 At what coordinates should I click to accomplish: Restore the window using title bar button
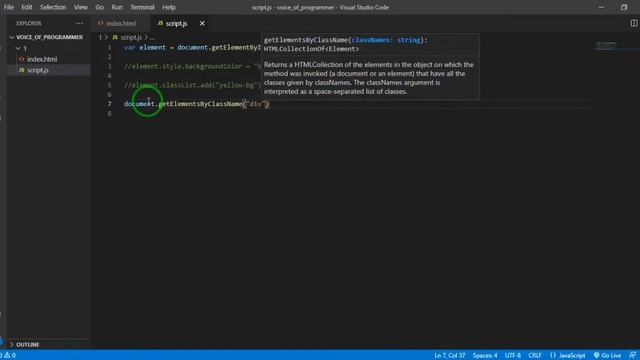tap(624, 7)
